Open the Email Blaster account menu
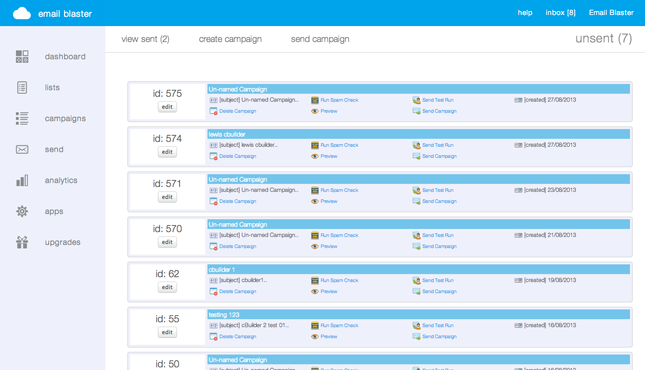 click(611, 13)
